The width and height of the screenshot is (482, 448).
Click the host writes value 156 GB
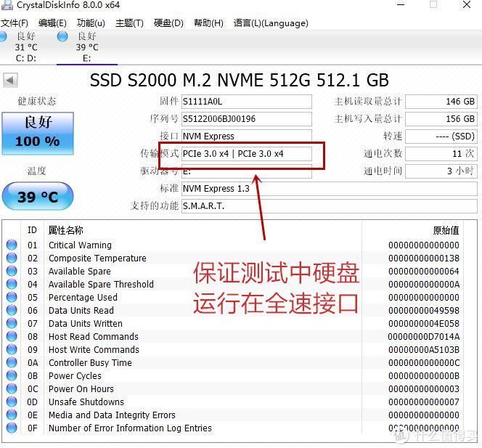(x=441, y=118)
